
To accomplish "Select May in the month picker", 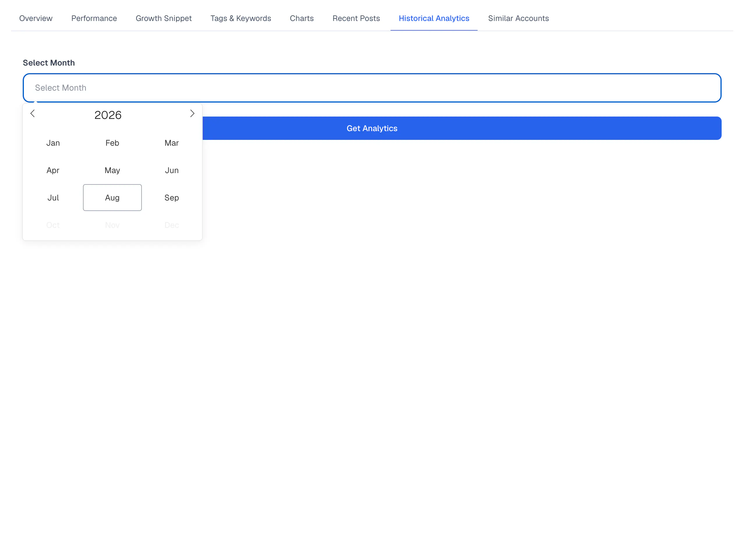I will point(112,170).
